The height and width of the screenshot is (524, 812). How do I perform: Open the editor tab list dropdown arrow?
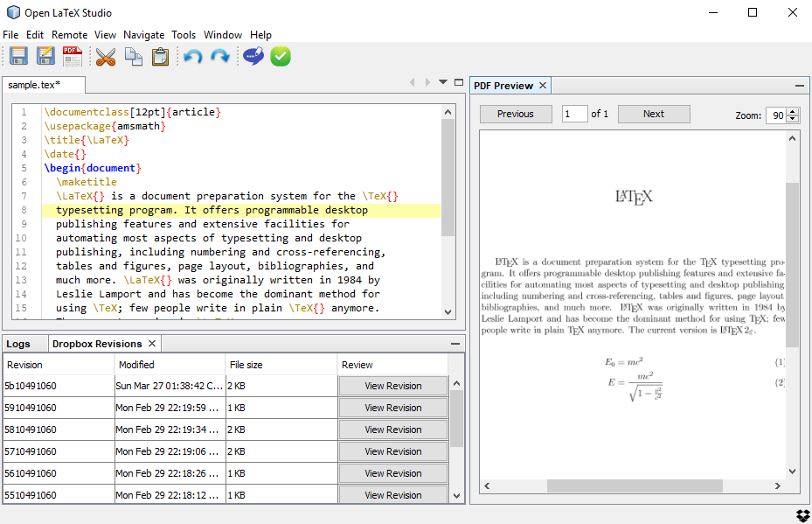pyautogui.click(x=443, y=82)
